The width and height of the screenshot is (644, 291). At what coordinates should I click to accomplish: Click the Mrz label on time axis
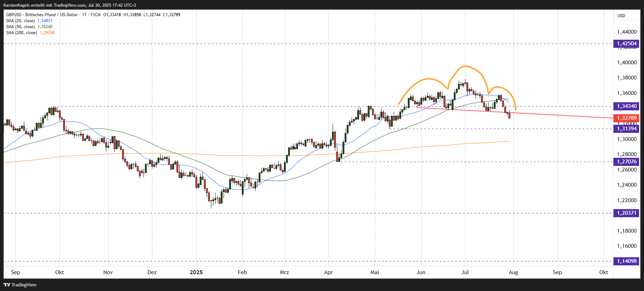pos(284,272)
